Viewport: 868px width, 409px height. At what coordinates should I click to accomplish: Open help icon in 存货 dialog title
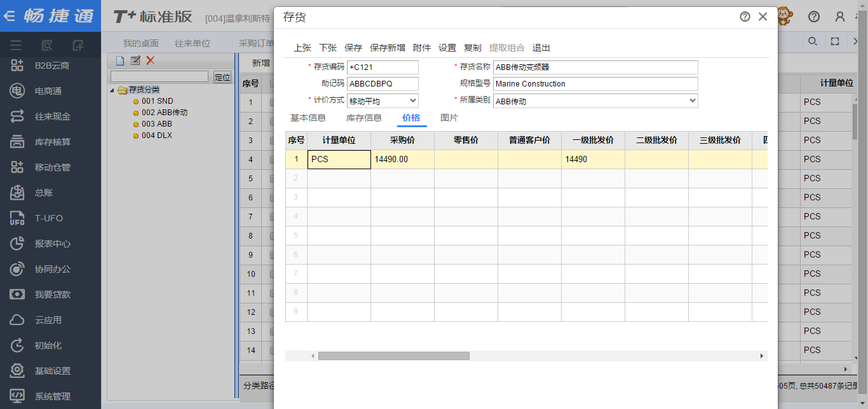click(x=745, y=17)
